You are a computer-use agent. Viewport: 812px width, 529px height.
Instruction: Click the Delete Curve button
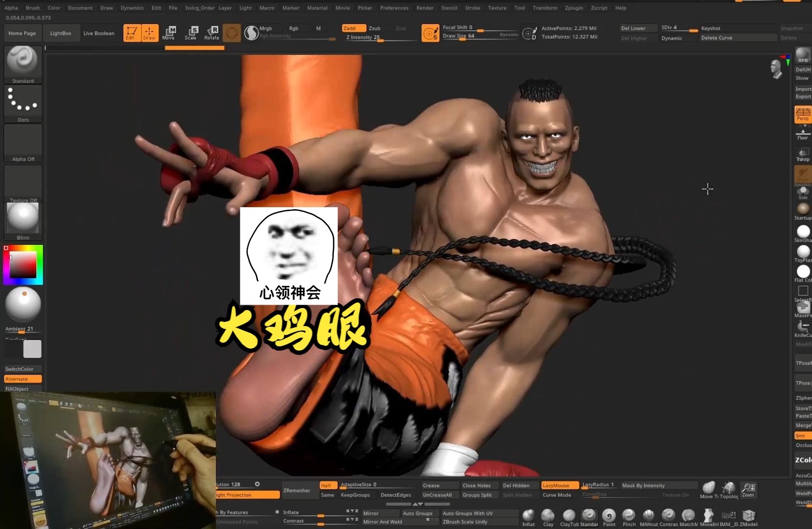click(x=739, y=38)
